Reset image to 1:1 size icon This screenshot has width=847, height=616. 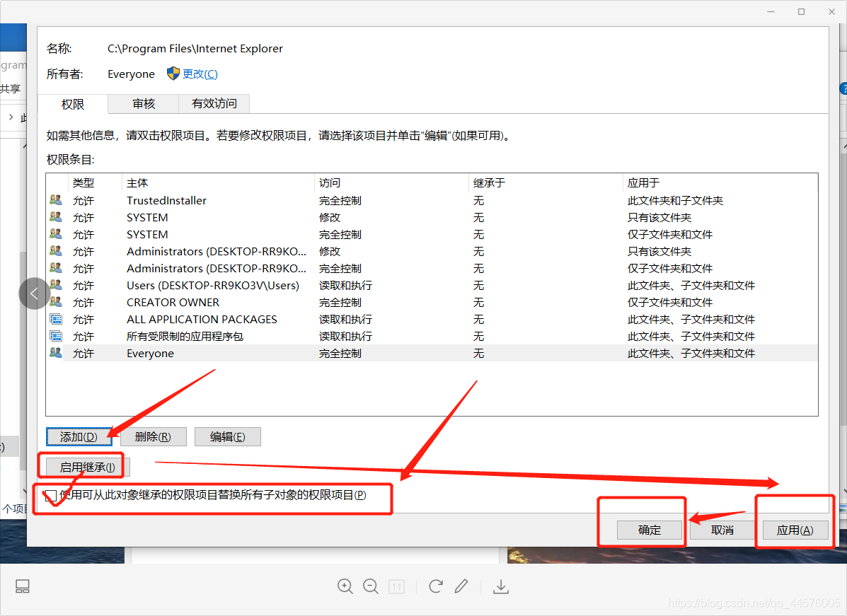pyautogui.click(x=396, y=586)
